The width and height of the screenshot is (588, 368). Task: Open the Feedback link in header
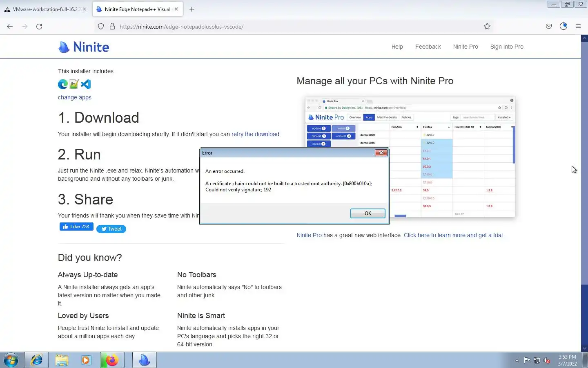pos(428,47)
